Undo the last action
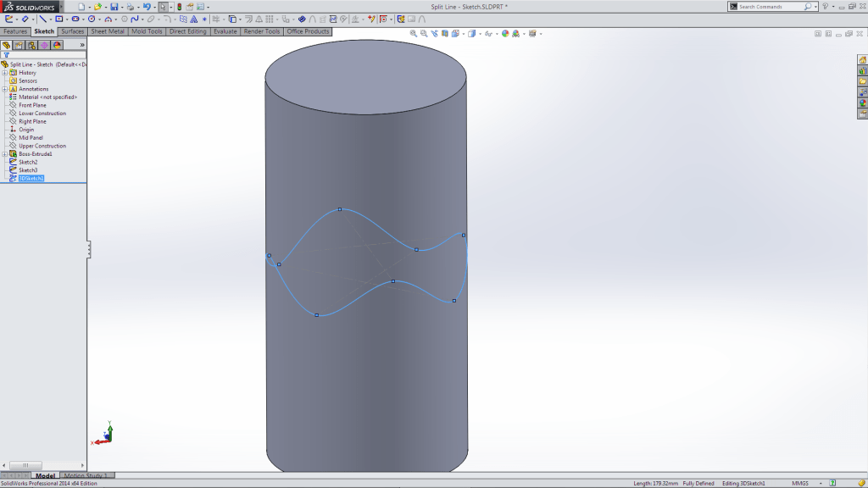This screenshot has height=488, width=868. click(x=146, y=8)
